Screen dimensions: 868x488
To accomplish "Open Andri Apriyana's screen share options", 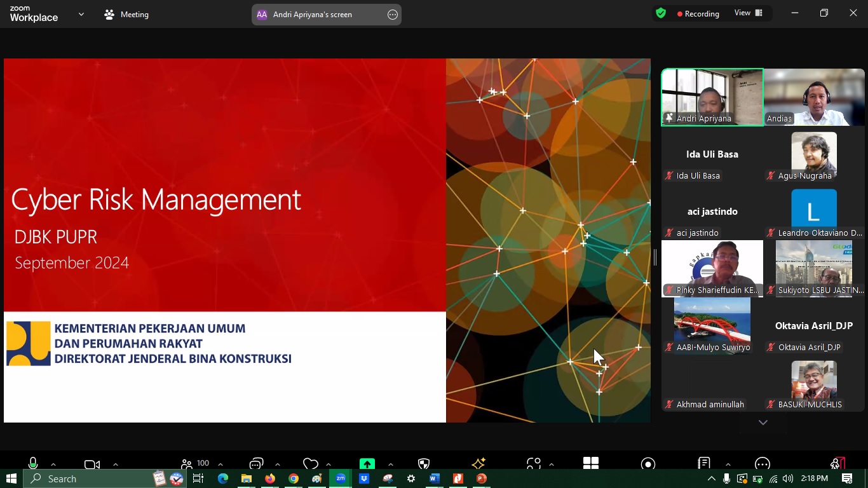I will click(x=393, y=15).
